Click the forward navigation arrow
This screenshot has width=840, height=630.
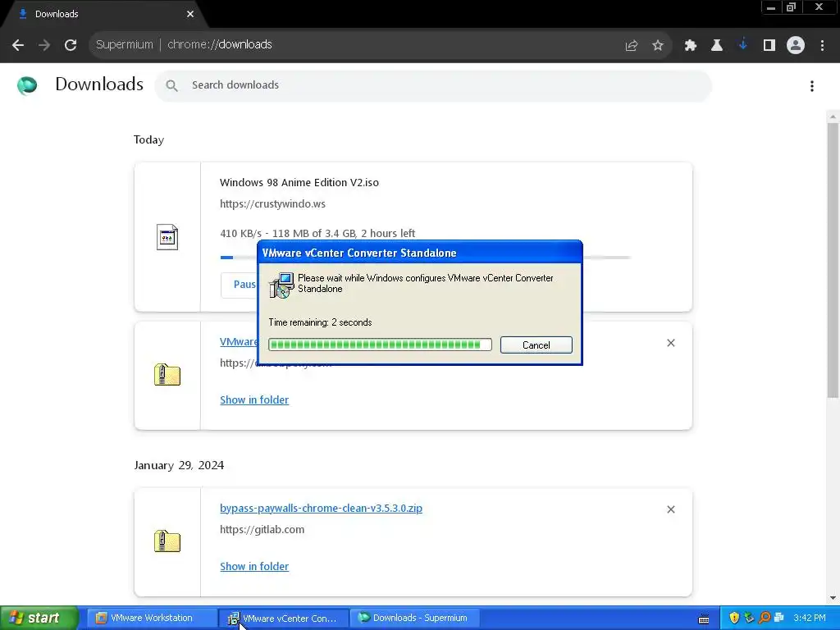pyautogui.click(x=44, y=45)
